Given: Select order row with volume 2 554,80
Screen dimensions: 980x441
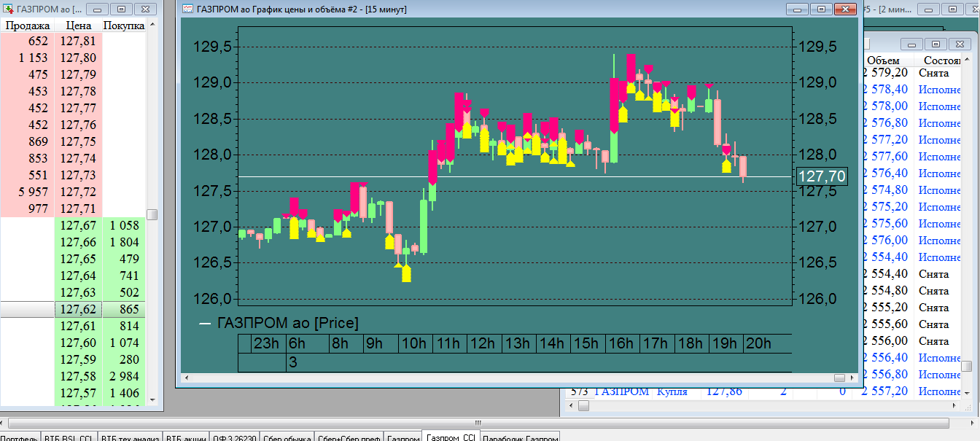Looking at the screenshot, I should pyautogui.click(x=911, y=291).
